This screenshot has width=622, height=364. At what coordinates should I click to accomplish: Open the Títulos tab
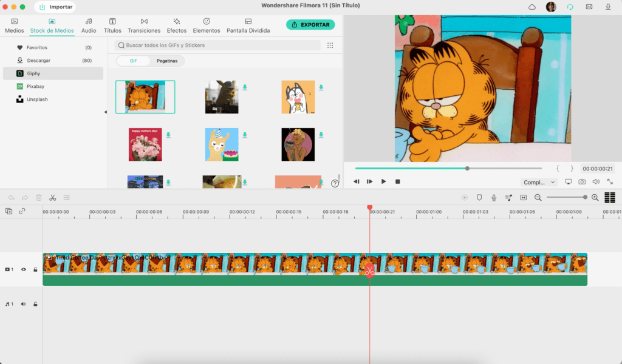click(x=112, y=25)
